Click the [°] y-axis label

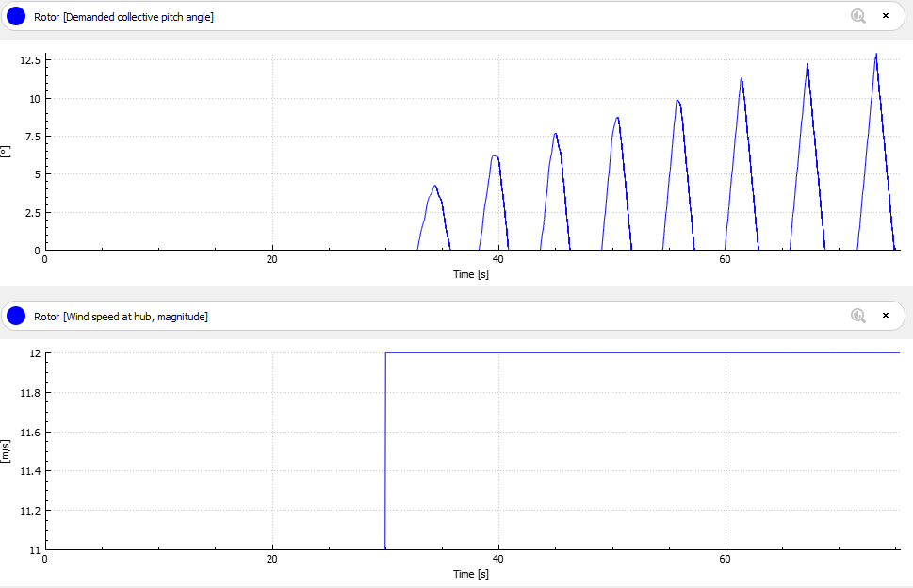point(6,151)
